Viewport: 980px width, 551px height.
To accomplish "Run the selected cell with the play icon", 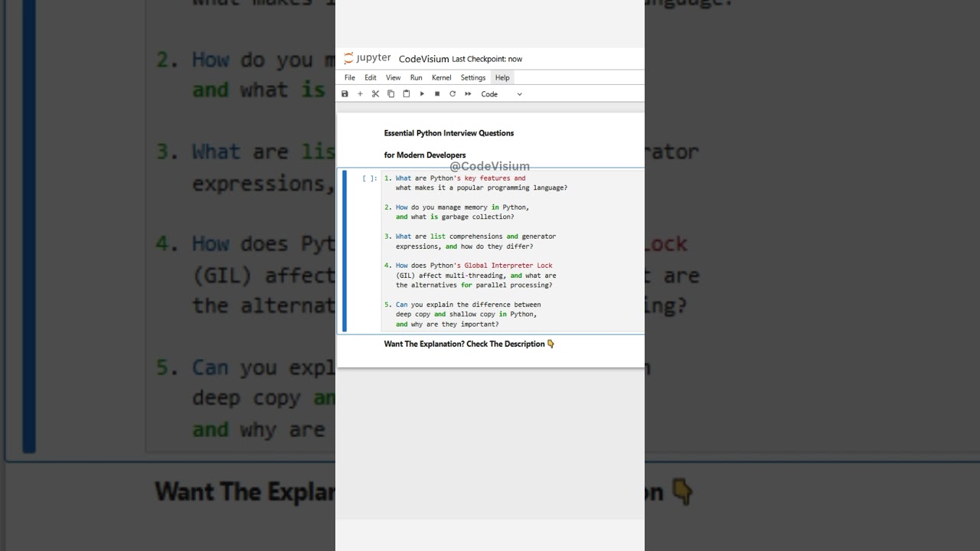I will [422, 94].
